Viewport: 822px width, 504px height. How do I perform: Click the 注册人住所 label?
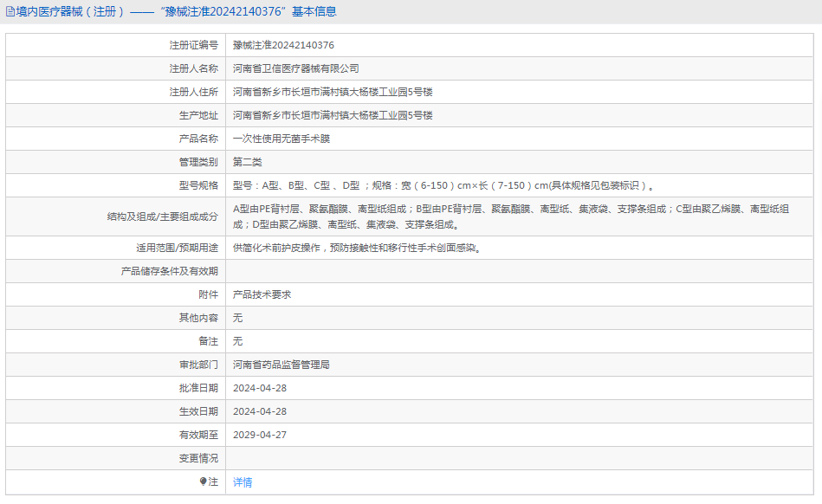(193, 92)
